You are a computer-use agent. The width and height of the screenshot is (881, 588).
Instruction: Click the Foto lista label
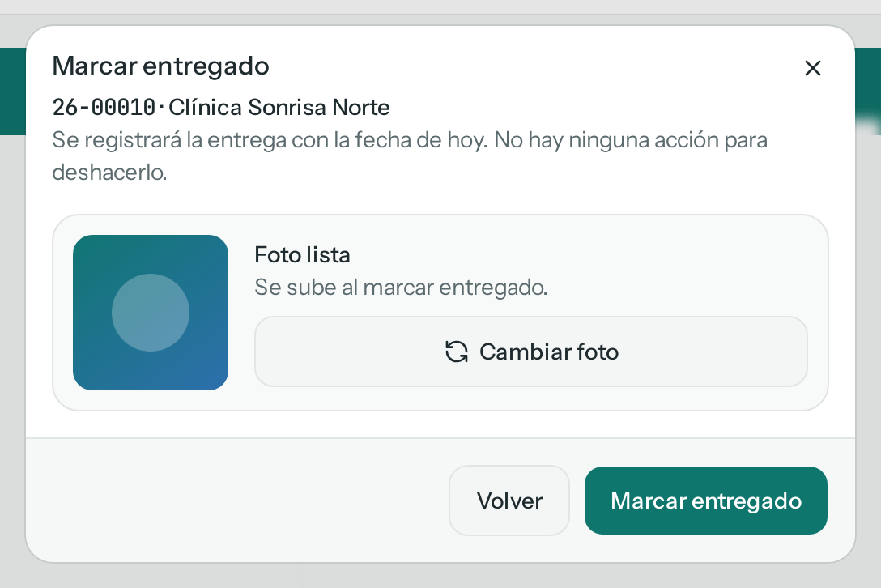click(x=302, y=254)
